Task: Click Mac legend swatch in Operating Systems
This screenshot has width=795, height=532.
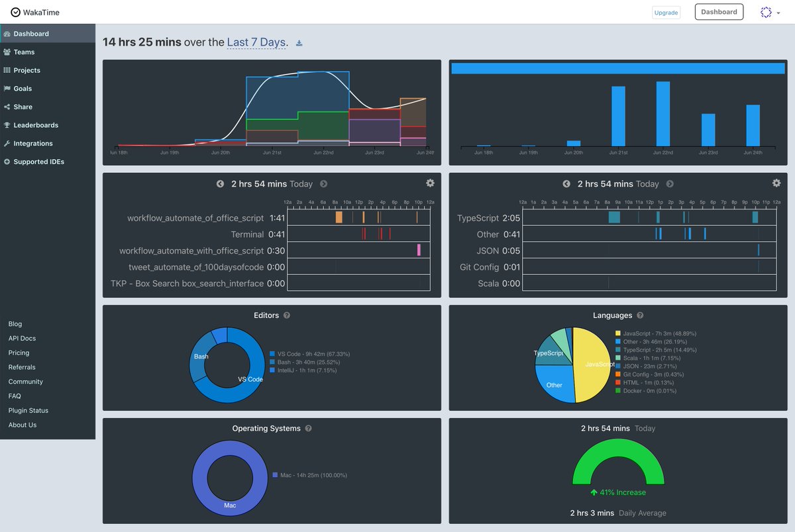Action: coord(275,475)
